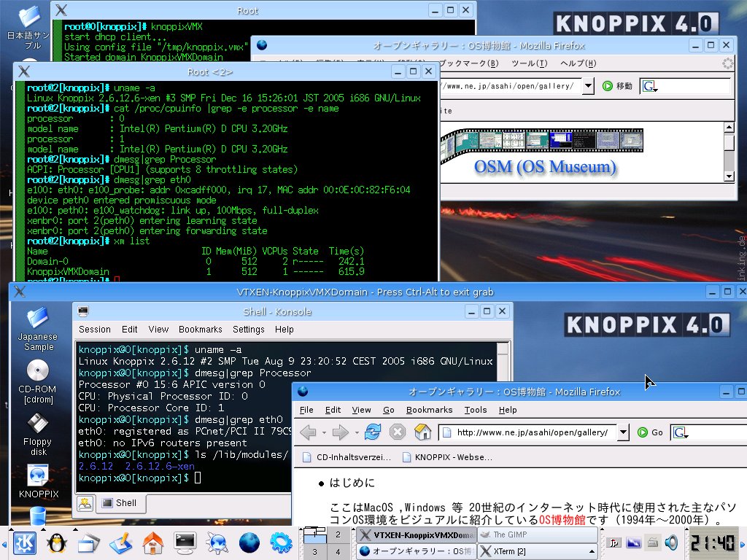Open the KDE K menu in the bottom panel
Screen dimensions: 747x560
coord(25,542)
